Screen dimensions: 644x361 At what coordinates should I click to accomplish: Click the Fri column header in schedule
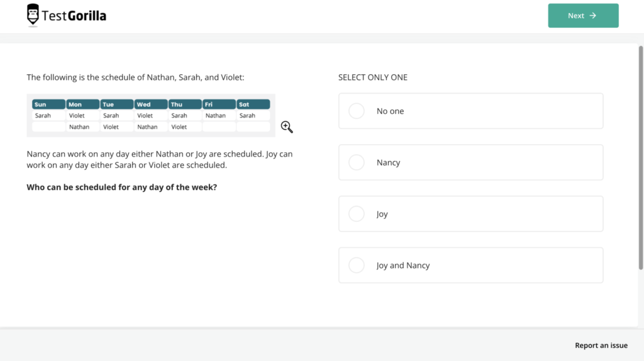click(x=219, y=104)
